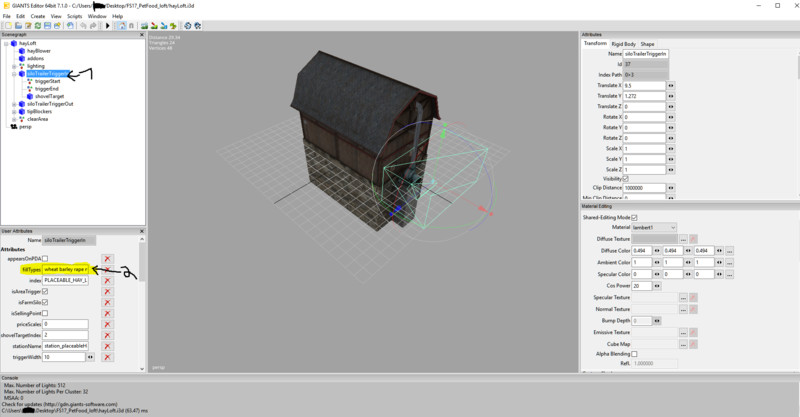Click the Play button in the toolbar
800x417 pixels.
[107, 26]
